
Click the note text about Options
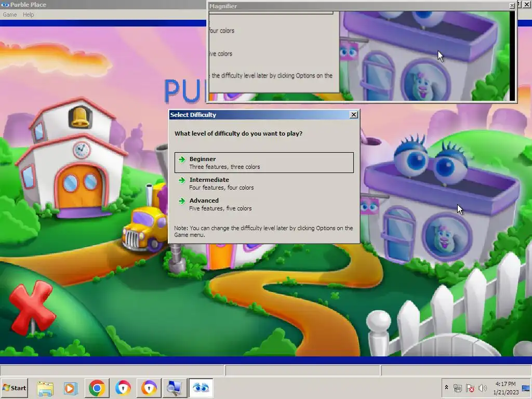tap(263, 231)
